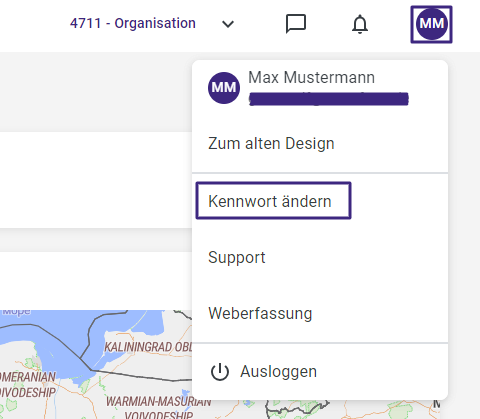Screen dimensions: 480x419
Task: Select Zum alten Design menu entry
Action: [x=320, y=144]
